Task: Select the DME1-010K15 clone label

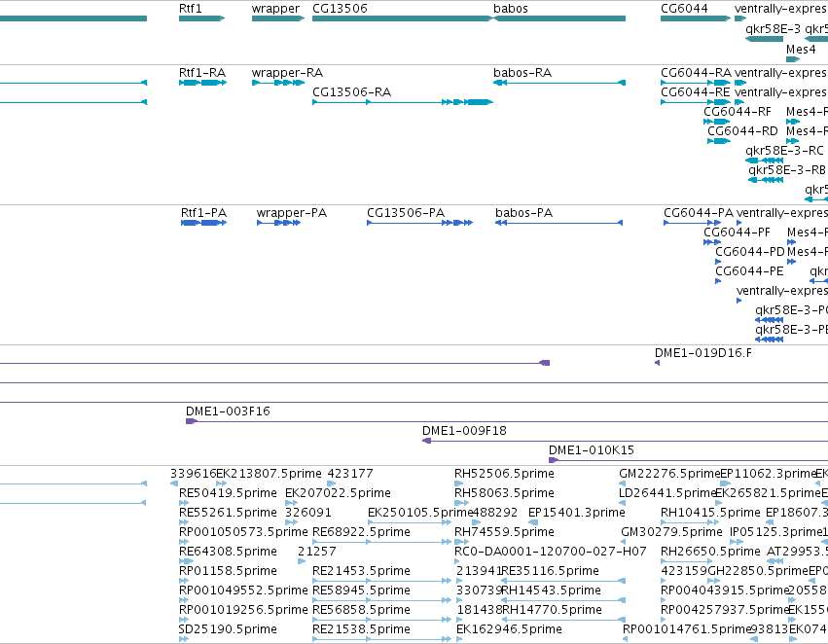Action: point(592,450)
